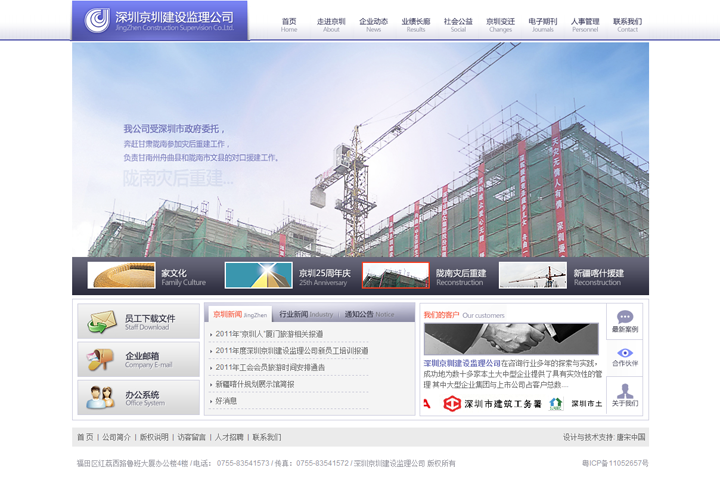Select the 25th Anniversary banner thumbnail
The width and height of the screenshot is (720, 480).
click(x=258, y=275)
